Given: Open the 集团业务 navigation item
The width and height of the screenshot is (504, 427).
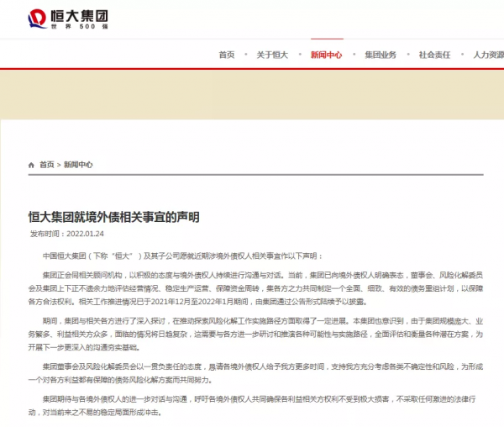Looking at the screenshot, I should click(381, 55).
